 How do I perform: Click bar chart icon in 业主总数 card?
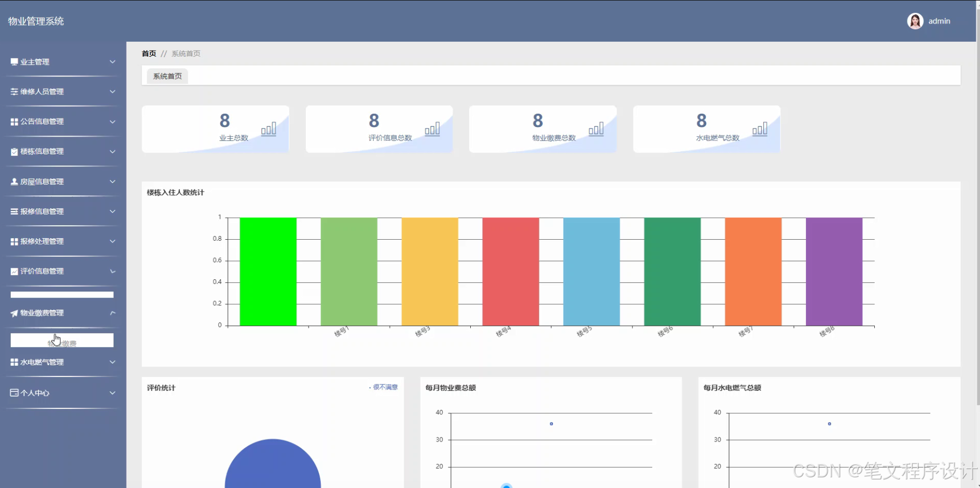point(268,129)
